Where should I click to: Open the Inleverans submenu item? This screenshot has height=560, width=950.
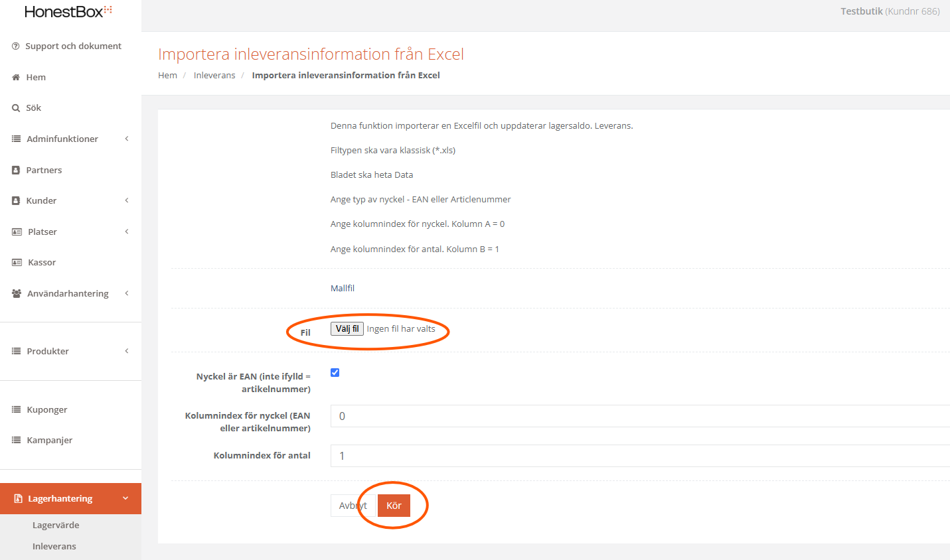click(x=54, y=547)
